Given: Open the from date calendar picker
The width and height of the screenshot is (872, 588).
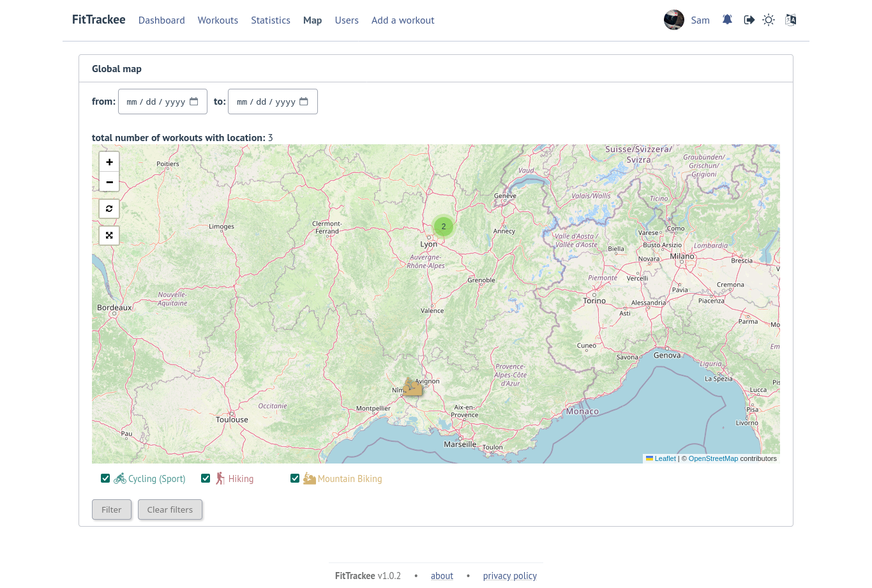Looking at the screenshot, I should (194, 101).
